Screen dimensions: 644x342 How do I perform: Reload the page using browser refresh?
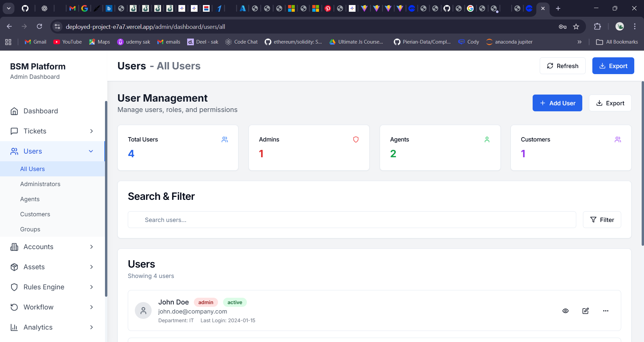click(40, 26)
